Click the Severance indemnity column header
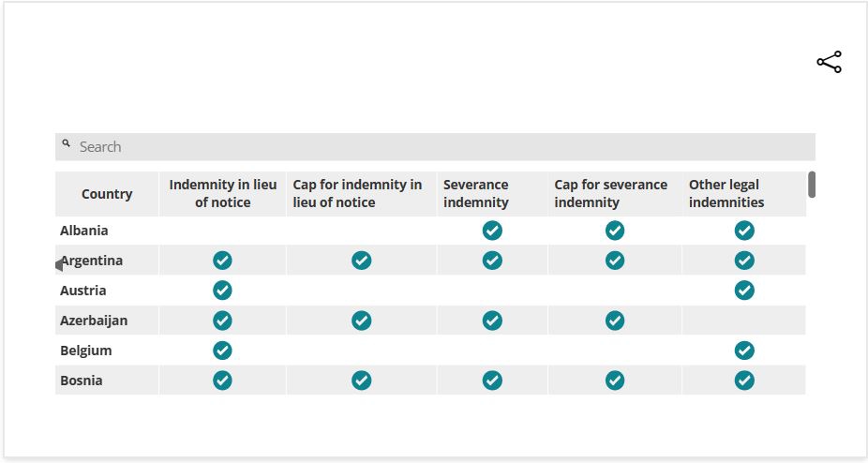 click(476, 194)
